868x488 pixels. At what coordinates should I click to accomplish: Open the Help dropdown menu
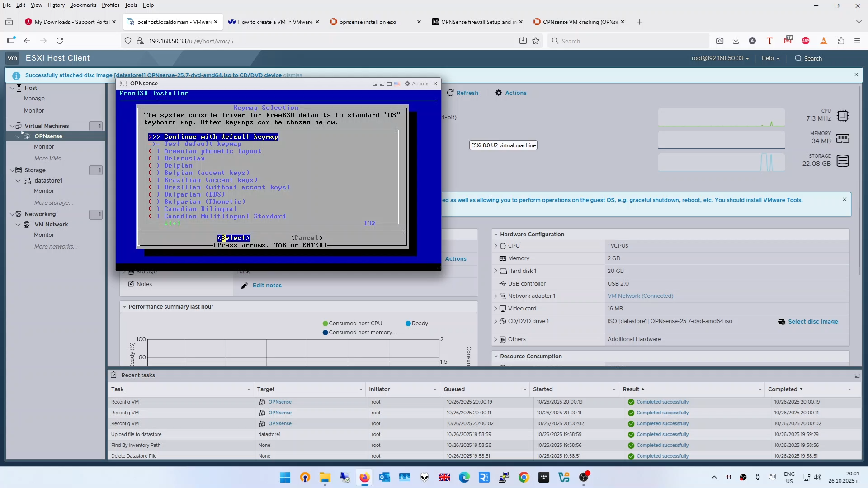(x=770, y=58)
